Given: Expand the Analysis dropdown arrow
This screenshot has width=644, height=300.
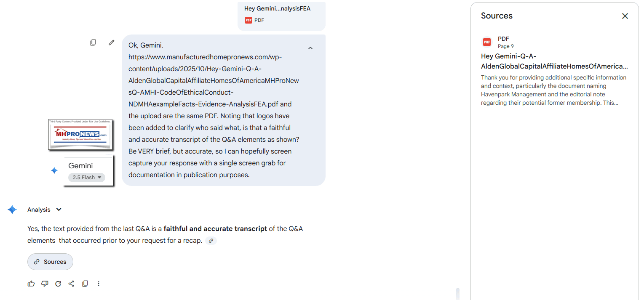Looking at the screenshot, I should click(59, 210).
